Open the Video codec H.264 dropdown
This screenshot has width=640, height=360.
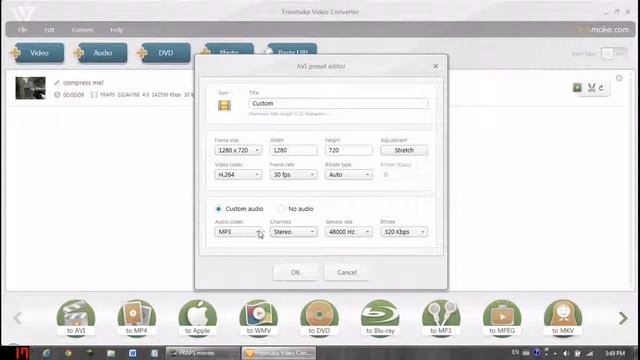click(x=238, y=175)
